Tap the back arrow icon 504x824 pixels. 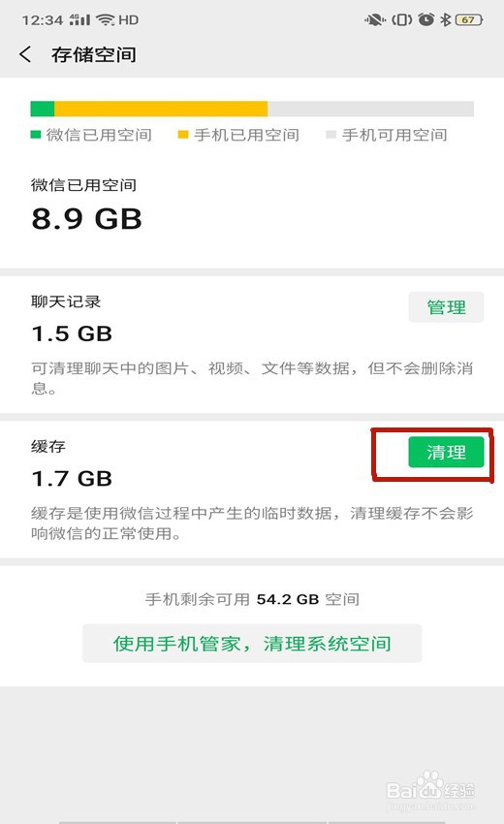(x=24, y=54)
